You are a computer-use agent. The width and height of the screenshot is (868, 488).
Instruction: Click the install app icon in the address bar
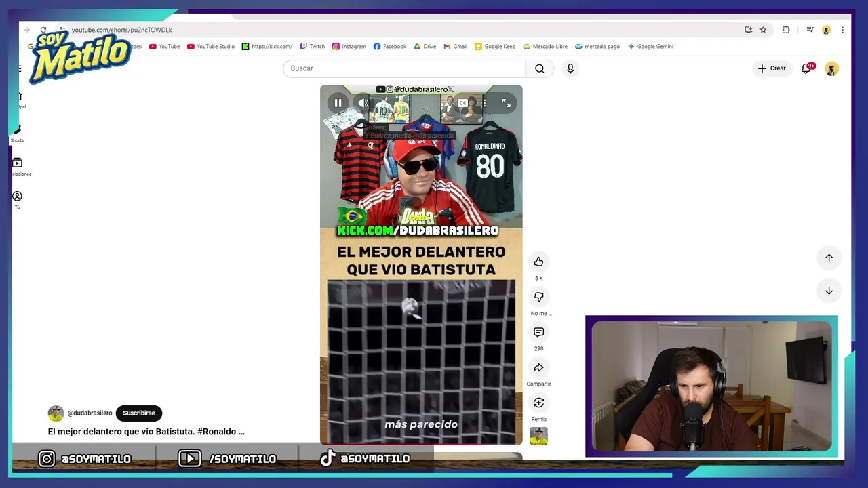[x=748, y=30]
